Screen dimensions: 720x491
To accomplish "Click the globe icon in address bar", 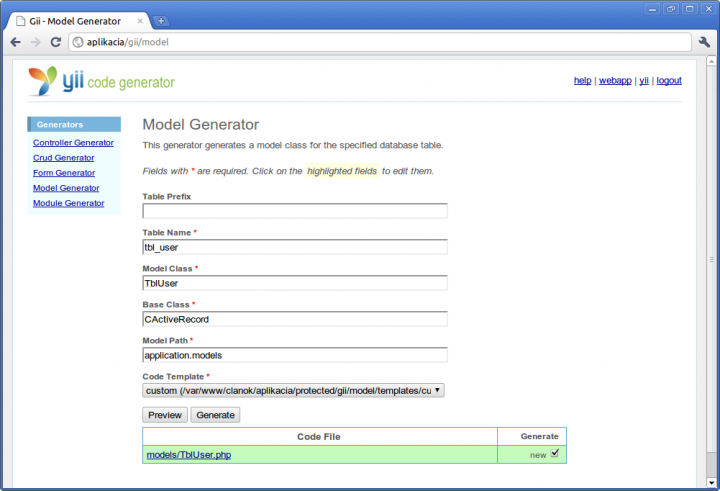I will coord(78,42).
